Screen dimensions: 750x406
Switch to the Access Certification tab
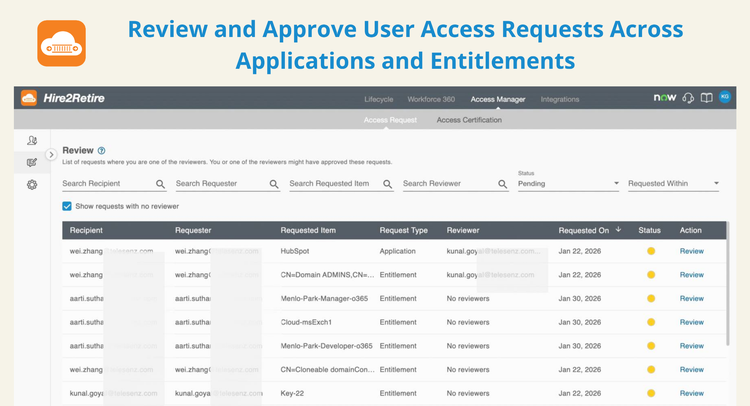(x=469, y=120)
